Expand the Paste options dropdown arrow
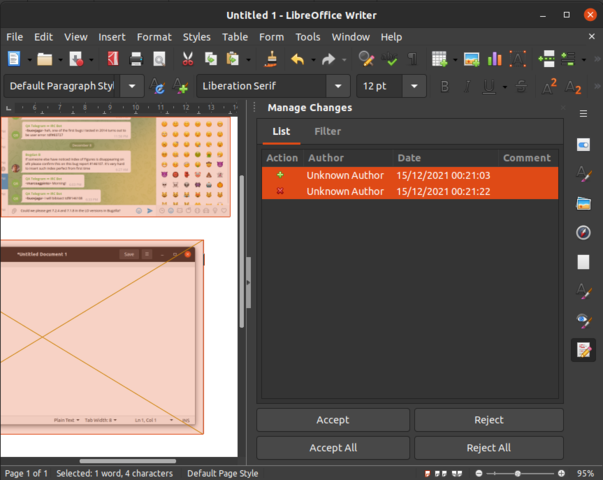Viewport: 603px width, 480px height. [x=248, y=60]
